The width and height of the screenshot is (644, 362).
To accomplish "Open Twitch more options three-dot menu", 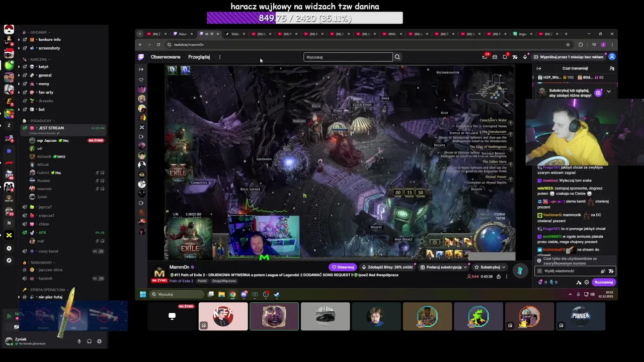I will pyautogui.click(x=219, y=57).
